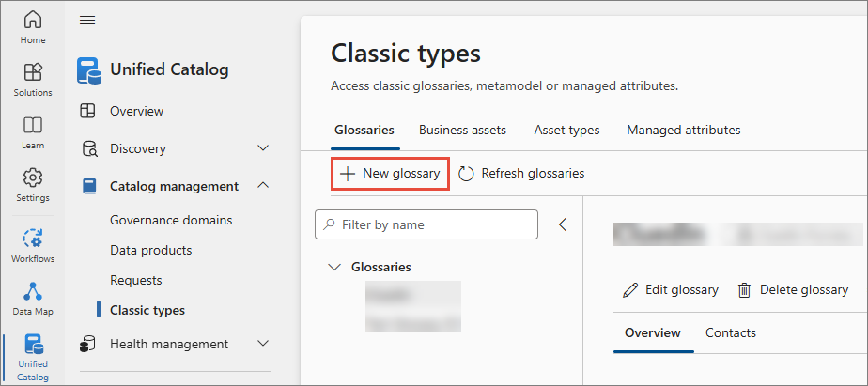Open Requests in the sidebar
The height and width of the screenshot is (386, 868).
[136, 280]
